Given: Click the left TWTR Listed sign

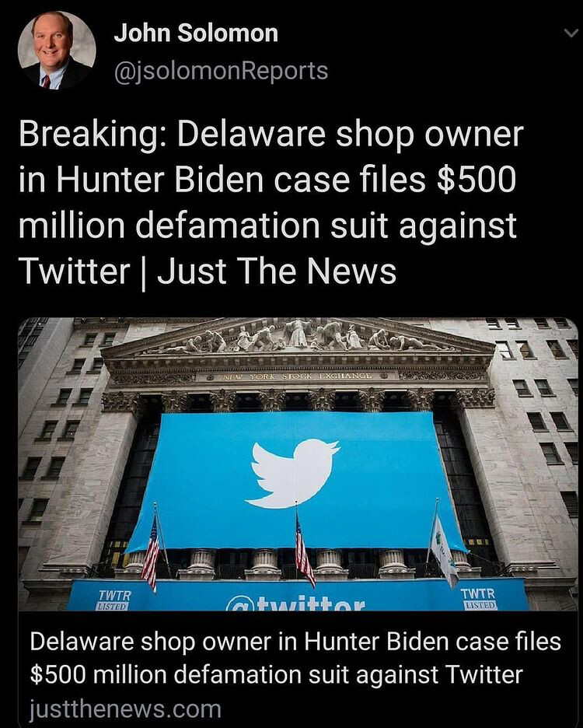Looking at the screenshot, I should (113, 600).
